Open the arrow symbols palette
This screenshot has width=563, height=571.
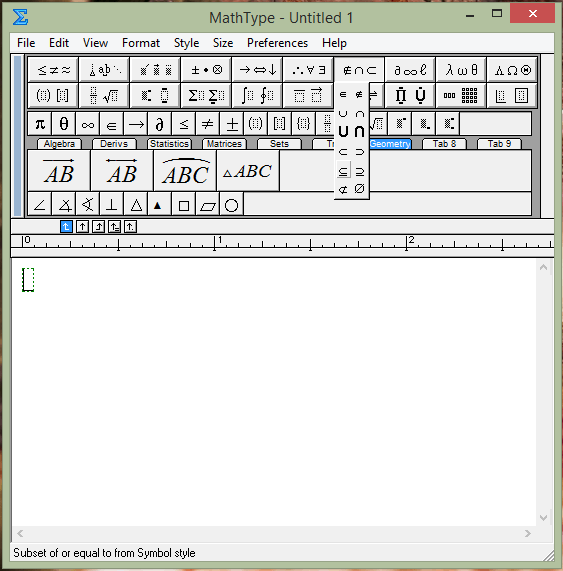[257, 70]
